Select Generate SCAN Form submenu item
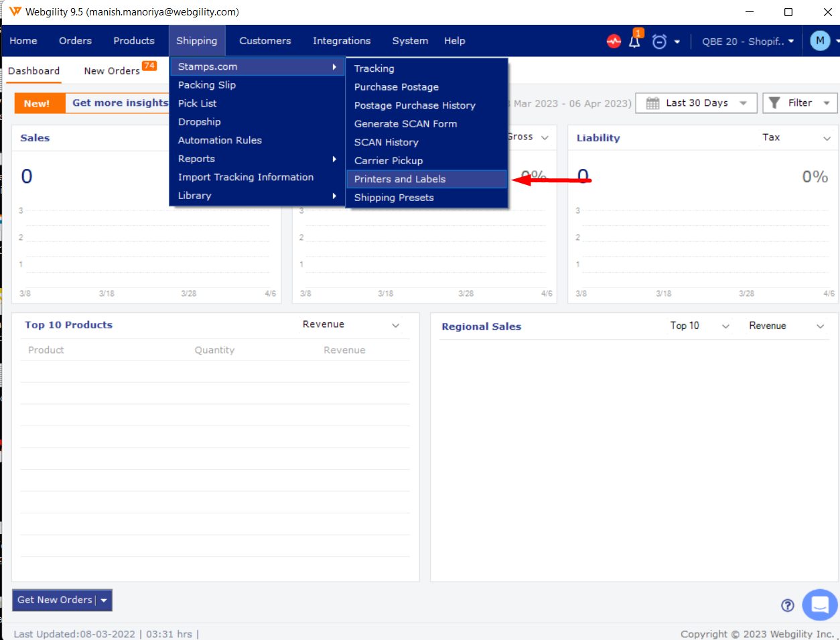 (427, 124)
